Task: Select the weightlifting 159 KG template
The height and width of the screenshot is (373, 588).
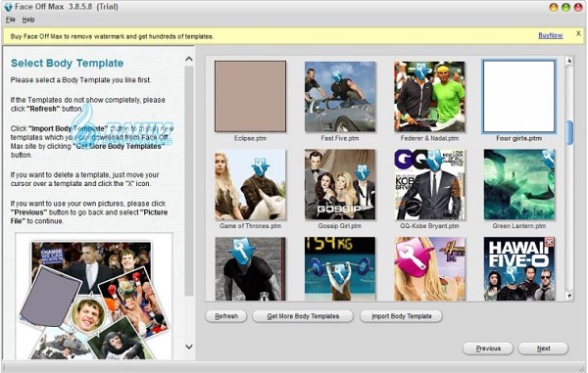Action: [x=340, y=268]
